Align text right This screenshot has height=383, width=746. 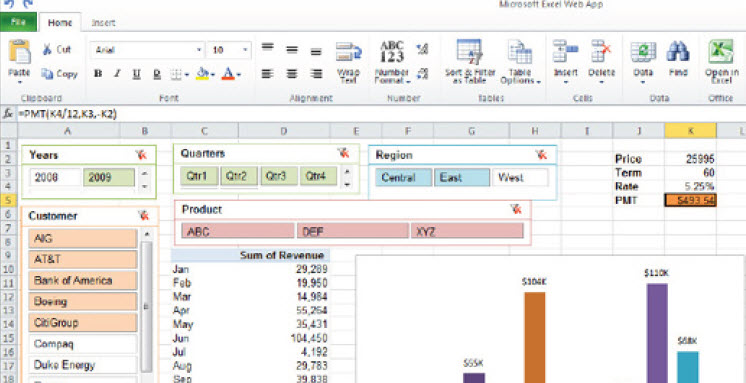(x=316, y=74)
